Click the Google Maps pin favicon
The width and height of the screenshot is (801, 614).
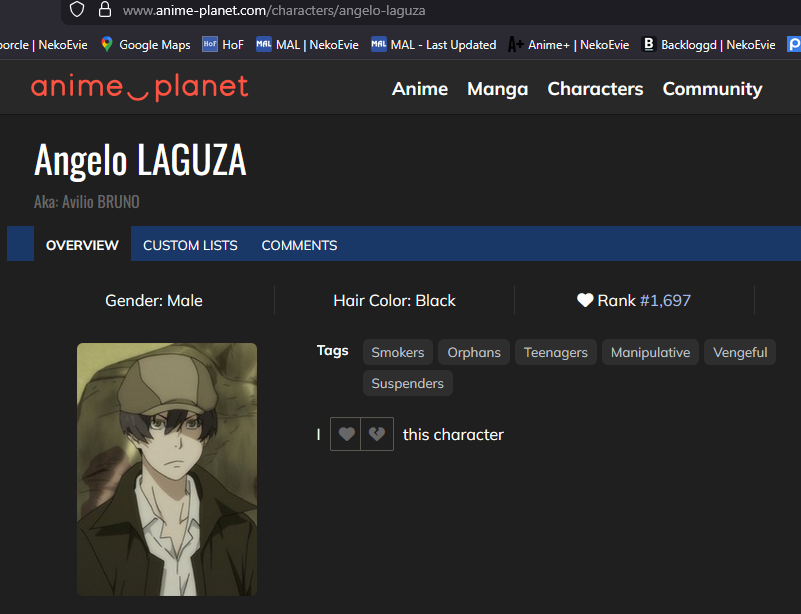107,44
